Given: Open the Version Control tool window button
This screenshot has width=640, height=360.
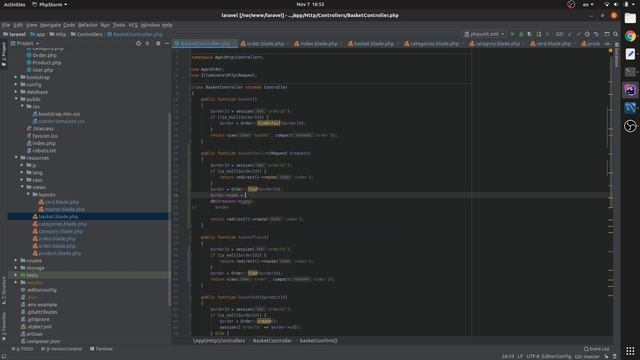Looking at the screenshot, I should (62, 349).
